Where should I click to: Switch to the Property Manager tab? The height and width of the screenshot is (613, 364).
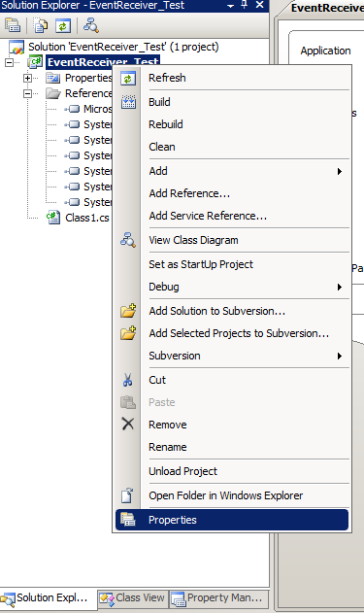tap(219, 598)
